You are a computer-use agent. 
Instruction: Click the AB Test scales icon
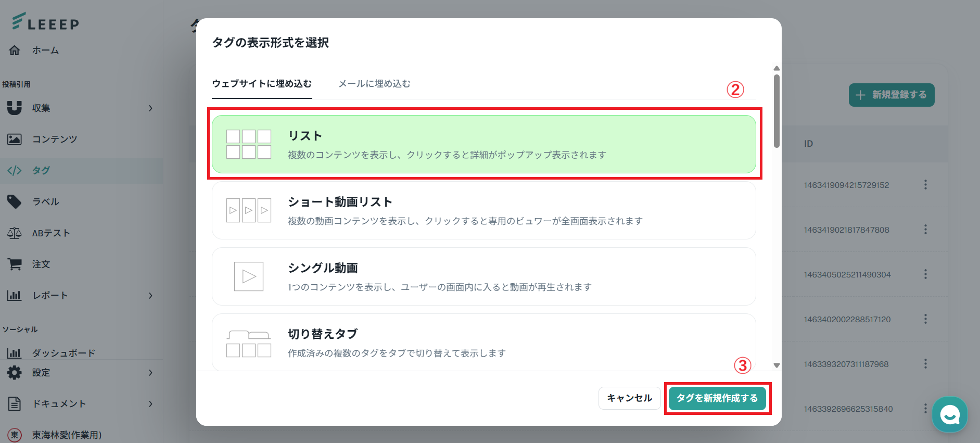click(15, 233)
